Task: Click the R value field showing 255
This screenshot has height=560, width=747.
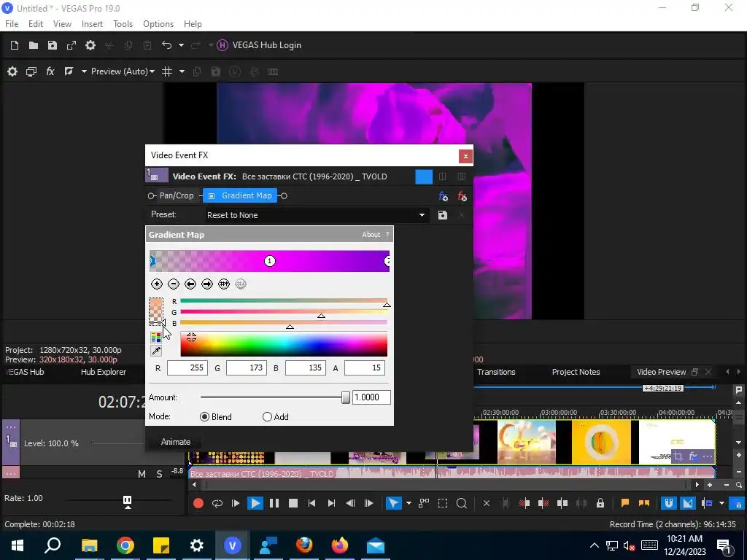Action: point(187,367)
